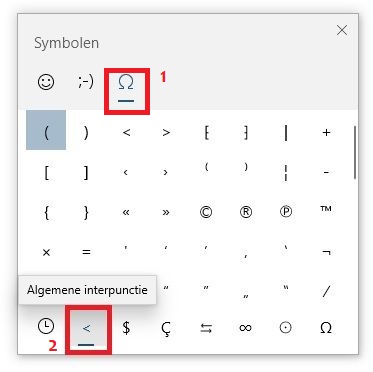Switch to the kaomoji ;-) tab
The height and width of the screenshot is (372, 373).
[x=86, y=82]
